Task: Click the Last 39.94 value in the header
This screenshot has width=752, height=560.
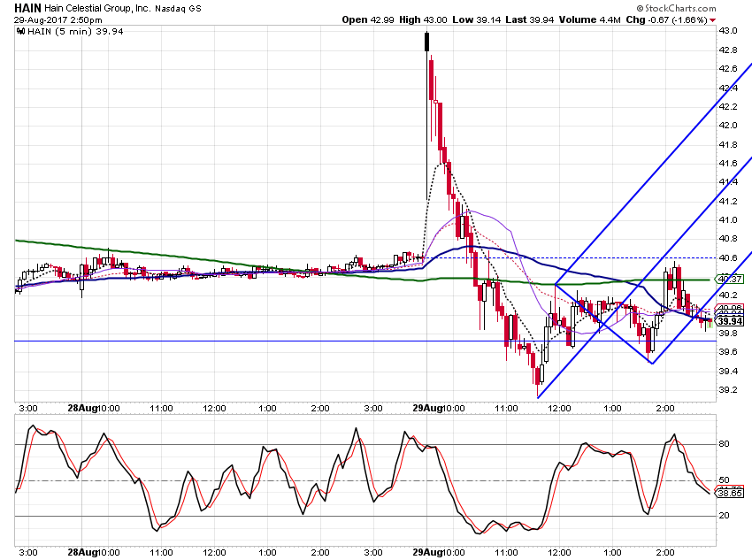Action: [529, 19]
